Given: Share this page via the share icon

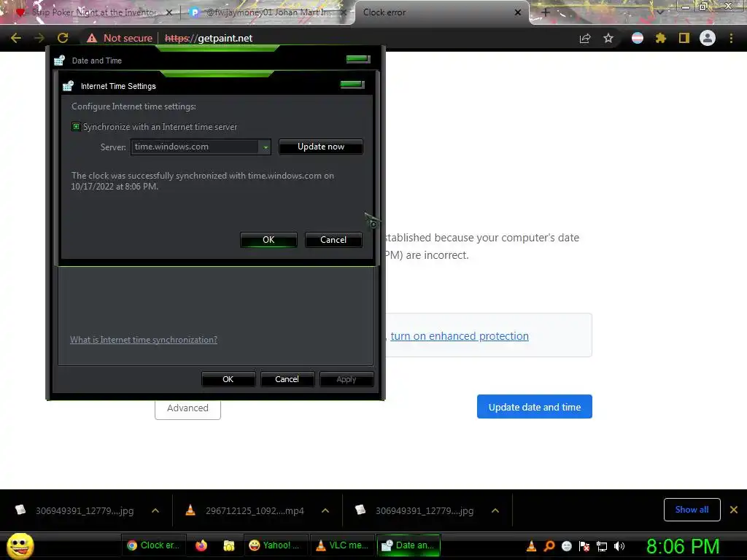Looking at the screenshot, I should (585, 38).
